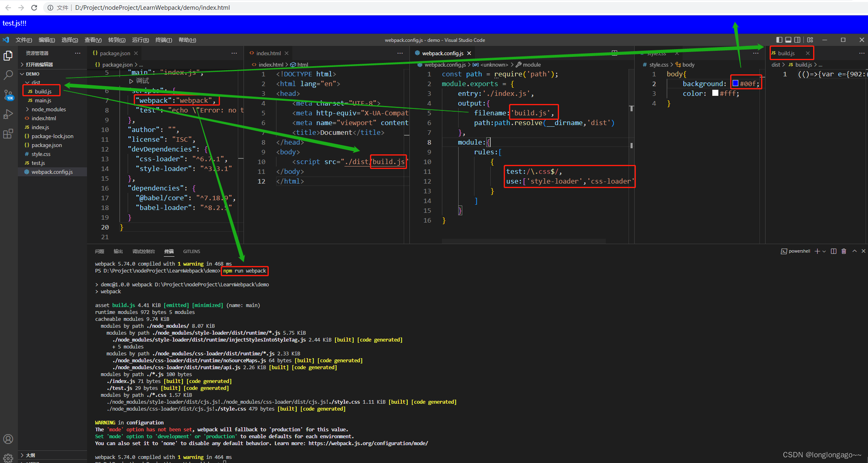Open style.css in the explorer tree
The height and width of the screenshot is (463, 868).
pyautogui.click(x=53, y=154)
